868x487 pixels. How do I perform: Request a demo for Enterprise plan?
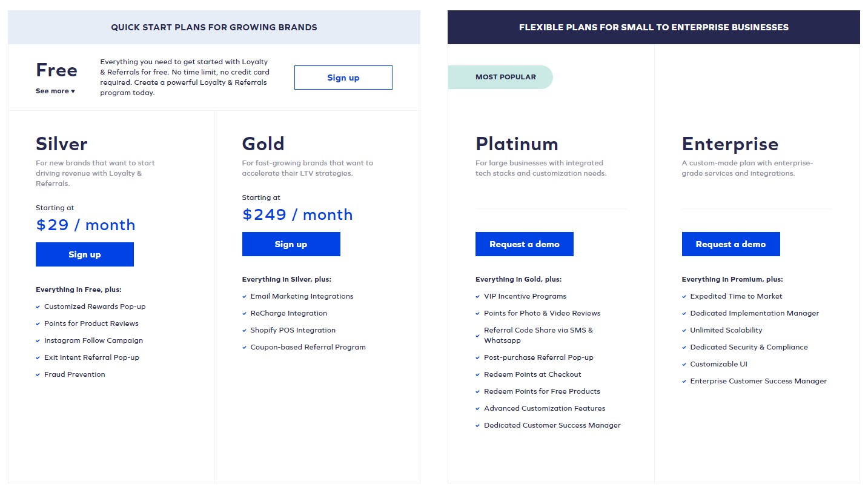pos(731,244)
